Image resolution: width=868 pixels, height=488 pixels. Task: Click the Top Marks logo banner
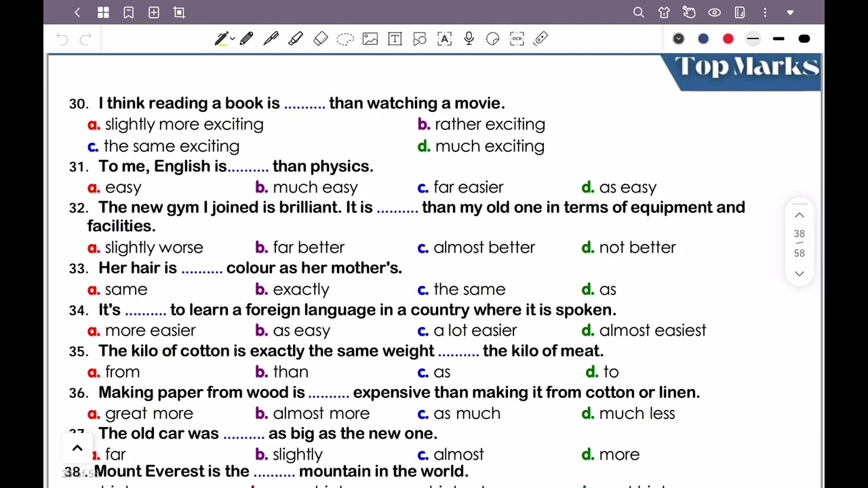coord(741,72)
